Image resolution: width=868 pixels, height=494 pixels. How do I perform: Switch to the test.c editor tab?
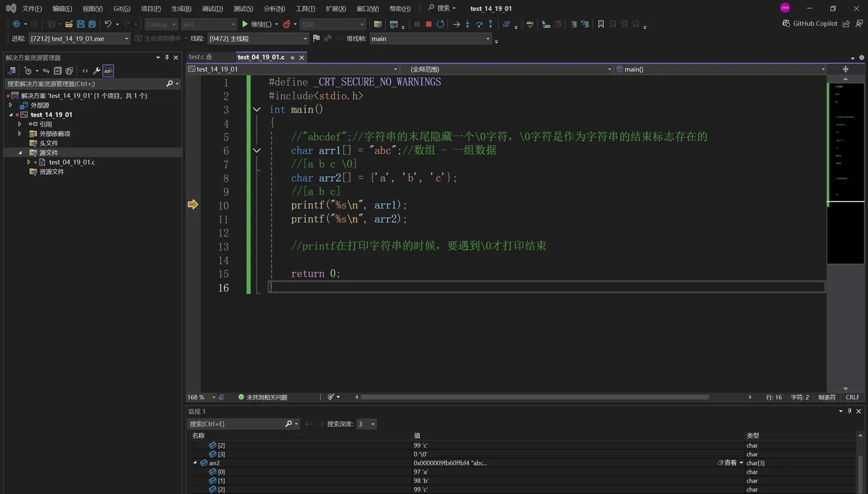pyautogui.click(x=200, y=57)
